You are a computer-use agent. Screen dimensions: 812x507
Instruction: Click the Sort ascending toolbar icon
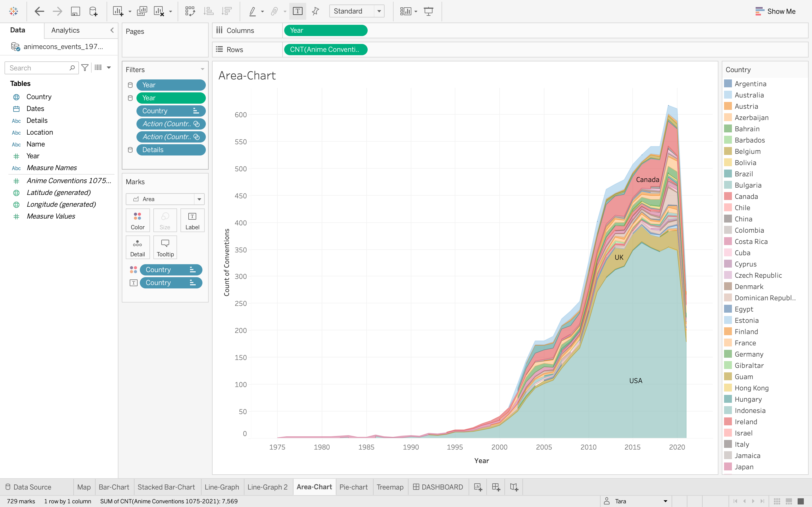(x=208, y=11)
